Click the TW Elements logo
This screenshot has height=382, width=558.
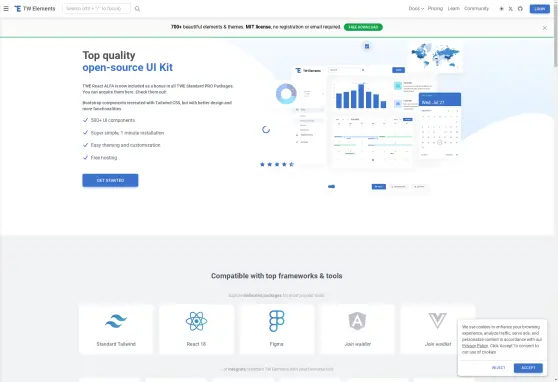tap(35, 9)
